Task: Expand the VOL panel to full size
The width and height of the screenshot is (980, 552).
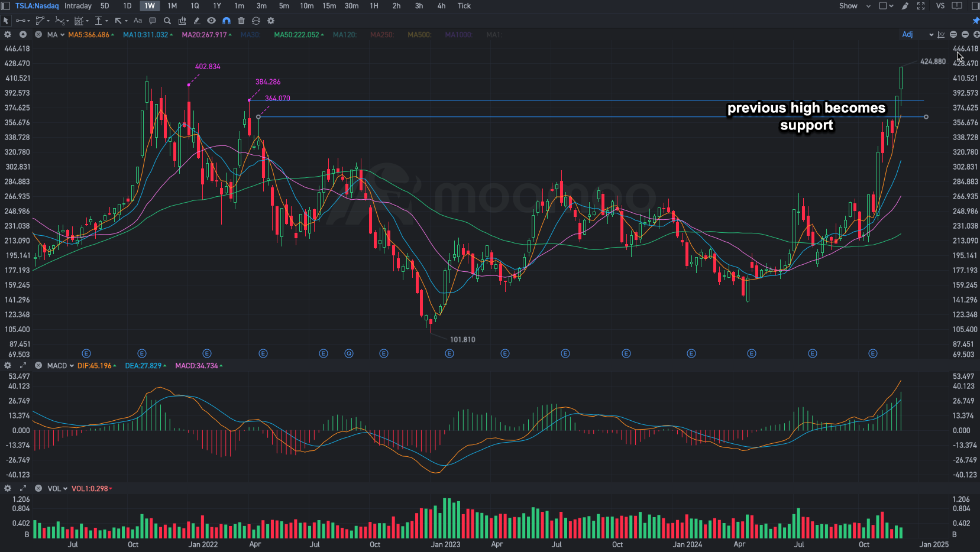Action: (x=23, y=489)
